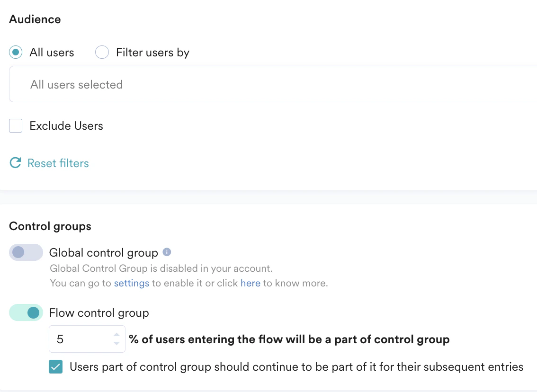Click the All users label text
The width and height of the screenshot is (537, 392).
tap(52, 53)
